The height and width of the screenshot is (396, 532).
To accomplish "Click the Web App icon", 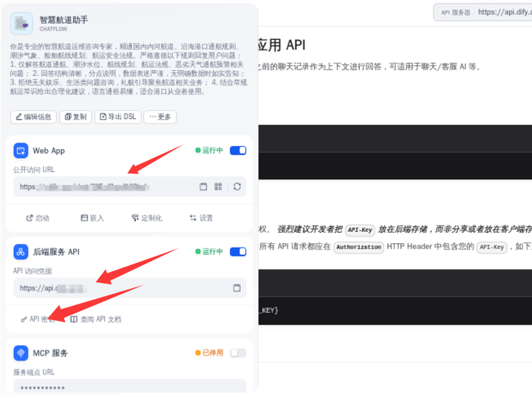I will [x=21, y=150].
